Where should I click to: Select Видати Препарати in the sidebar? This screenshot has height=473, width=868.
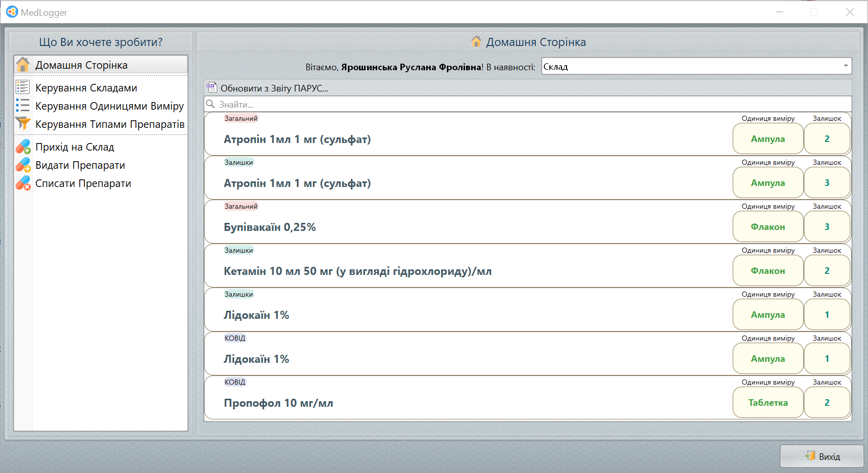pyautogui.click(x=80, y=165)
